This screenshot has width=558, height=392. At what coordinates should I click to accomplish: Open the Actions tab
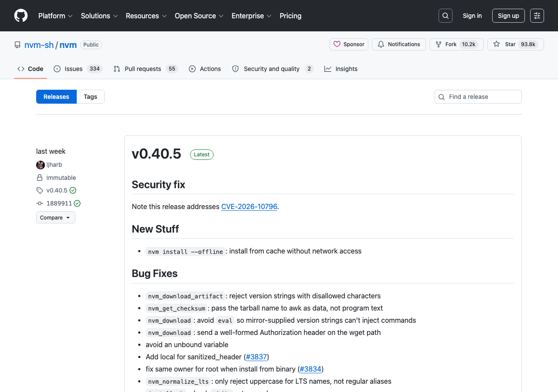pyautogui.click(x=205, y=69)
